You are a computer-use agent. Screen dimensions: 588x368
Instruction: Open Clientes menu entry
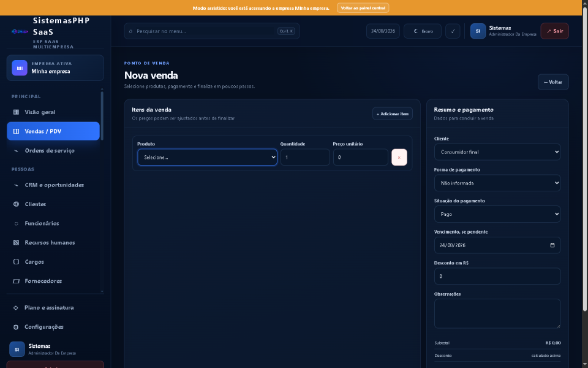click(53, 204)
